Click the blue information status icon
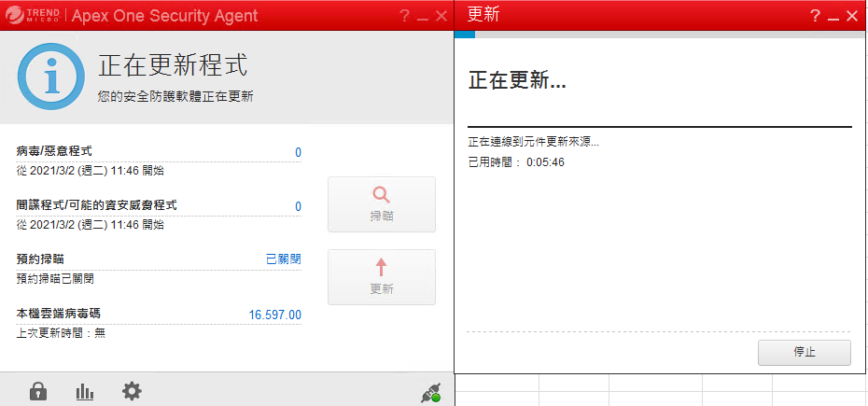The height and width of the screenshot is (406, 868). point(51,77)
